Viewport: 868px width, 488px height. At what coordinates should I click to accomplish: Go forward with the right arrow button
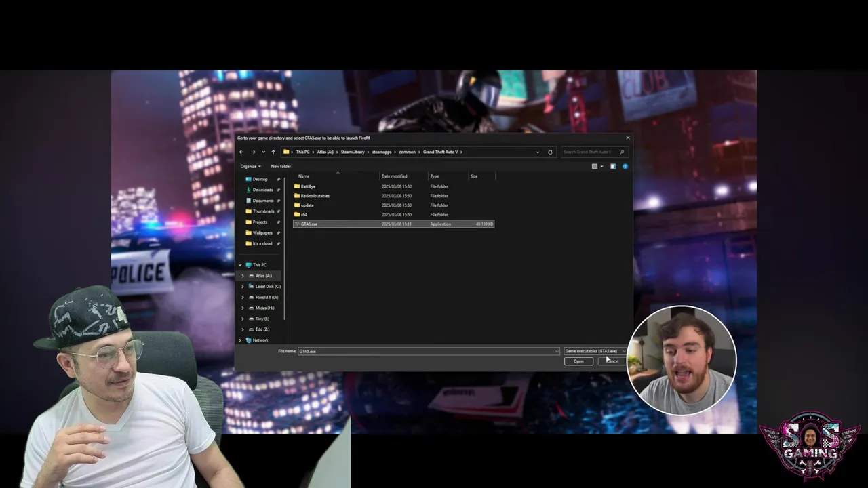253,152
